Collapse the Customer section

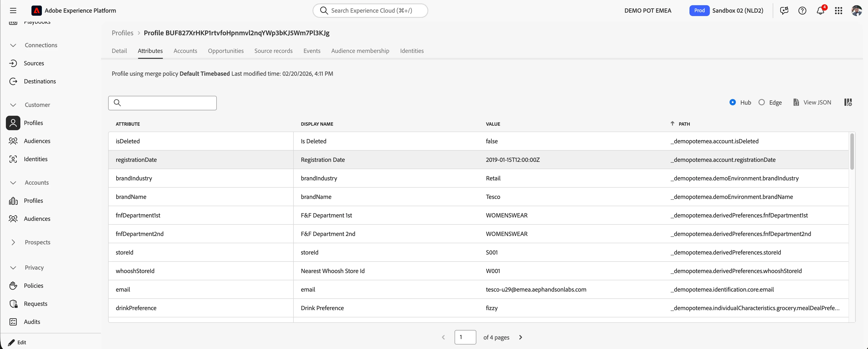(13, 105)
